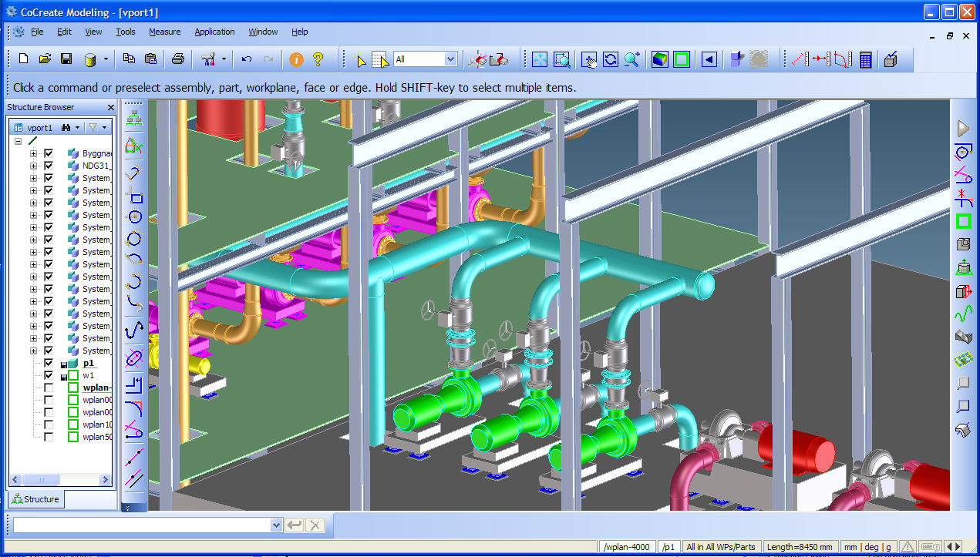Switch to shaded display mode via cube icon
The height and width of the screenshot is (557, 980).
[x=660, y=59]
